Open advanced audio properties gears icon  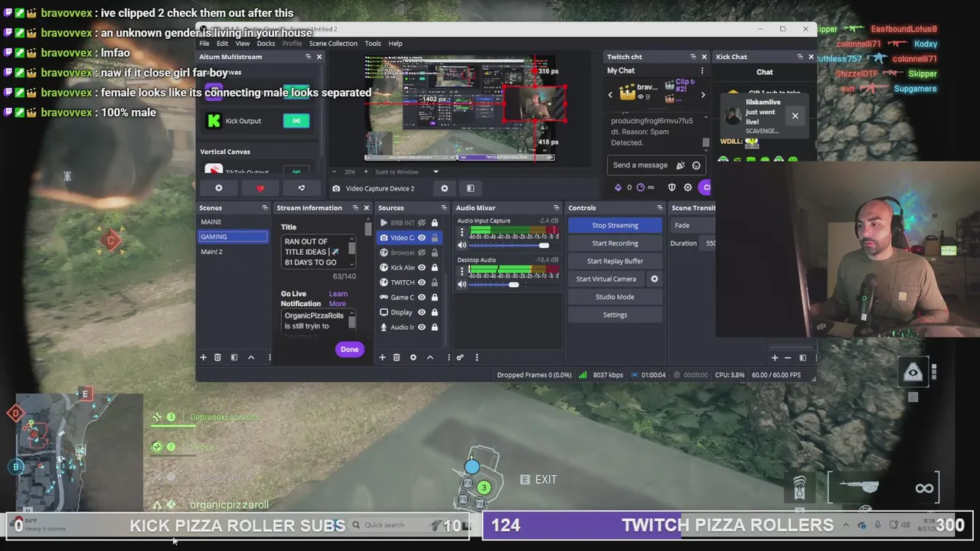click(x=460, y=357)
